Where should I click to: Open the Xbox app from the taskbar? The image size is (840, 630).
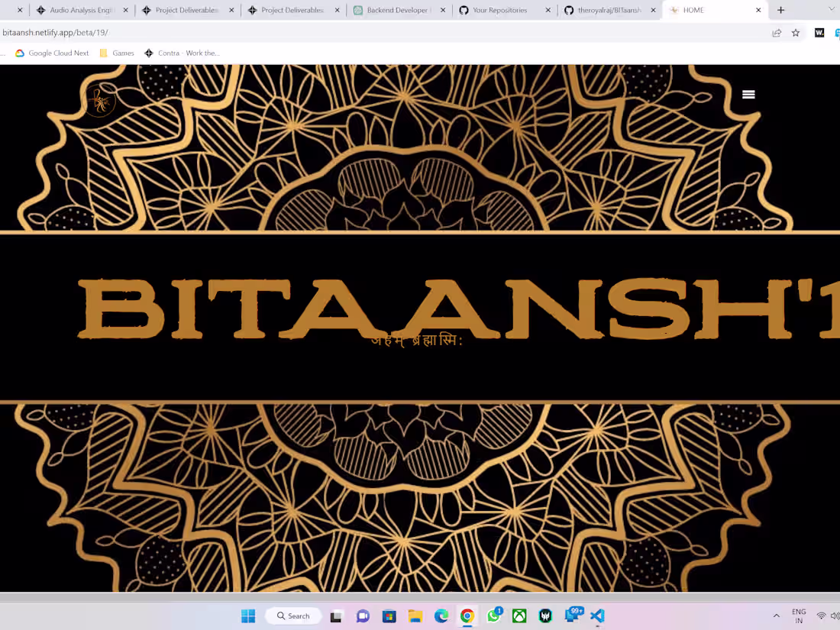519,615
